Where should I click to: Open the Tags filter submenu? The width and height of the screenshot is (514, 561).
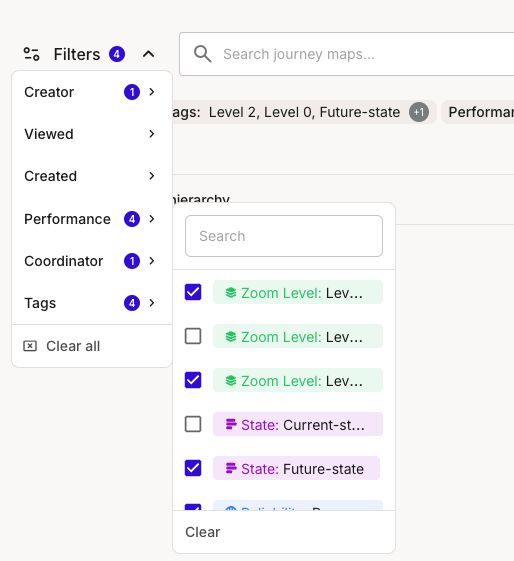coord(92,303)
